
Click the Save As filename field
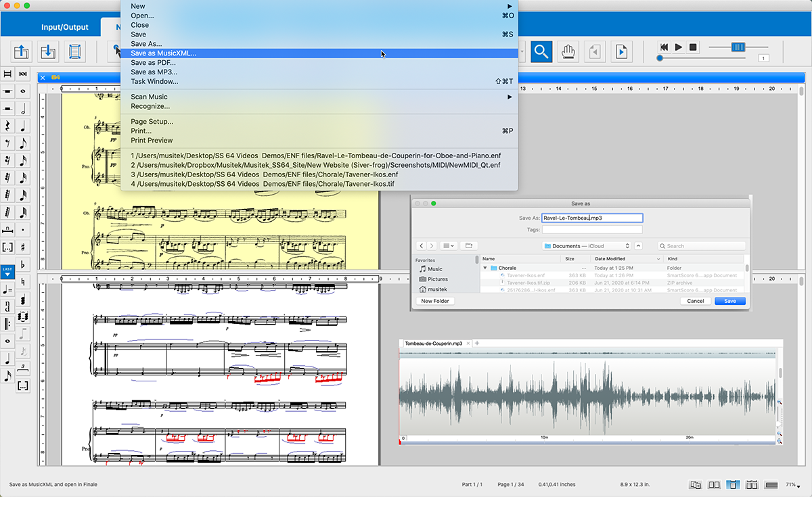pyautogui.click(x=592, y=218)
